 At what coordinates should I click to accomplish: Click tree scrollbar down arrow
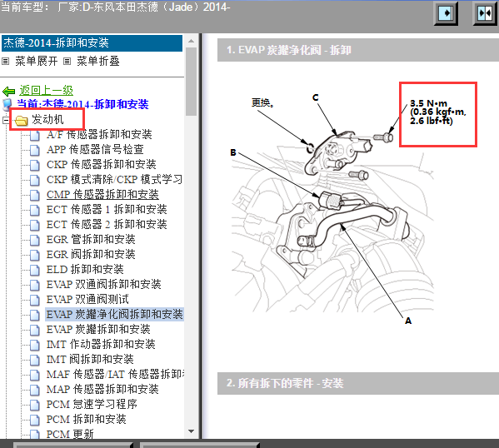(x=192, y=431)
